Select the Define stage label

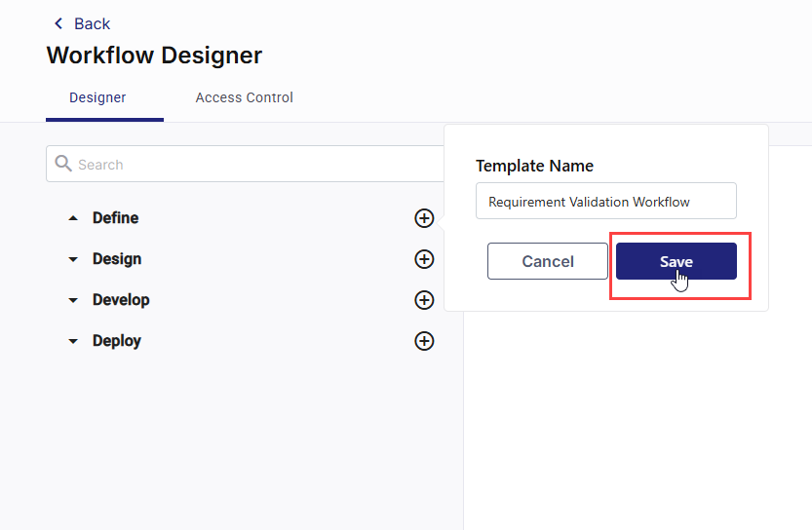coord(115,218)
